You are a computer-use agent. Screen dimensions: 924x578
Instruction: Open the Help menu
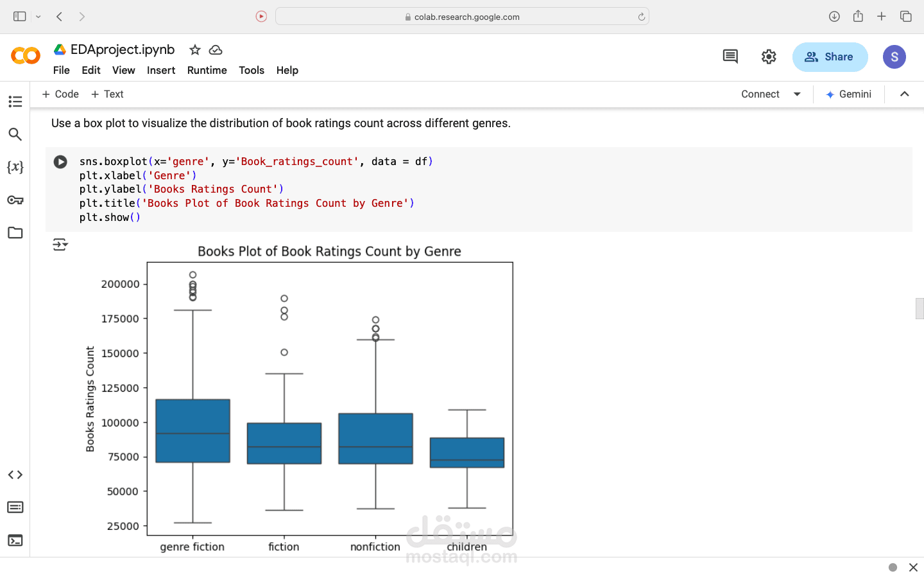tap(287, 70)
